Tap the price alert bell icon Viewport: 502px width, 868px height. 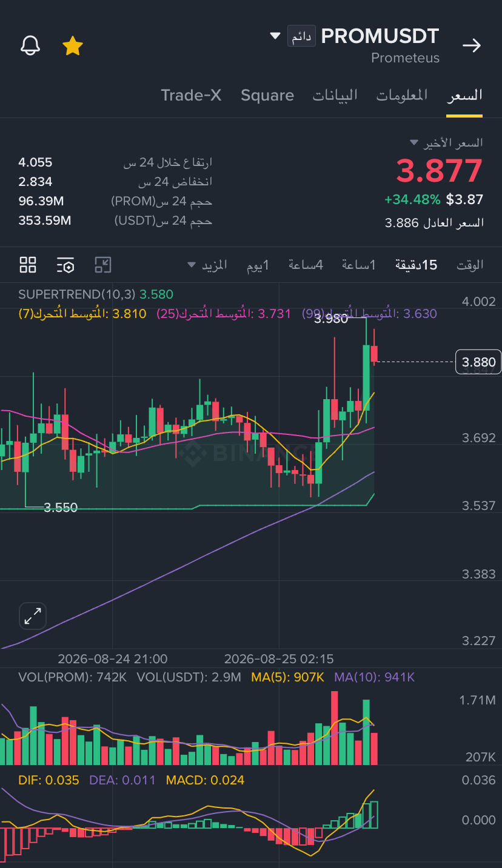30,45
